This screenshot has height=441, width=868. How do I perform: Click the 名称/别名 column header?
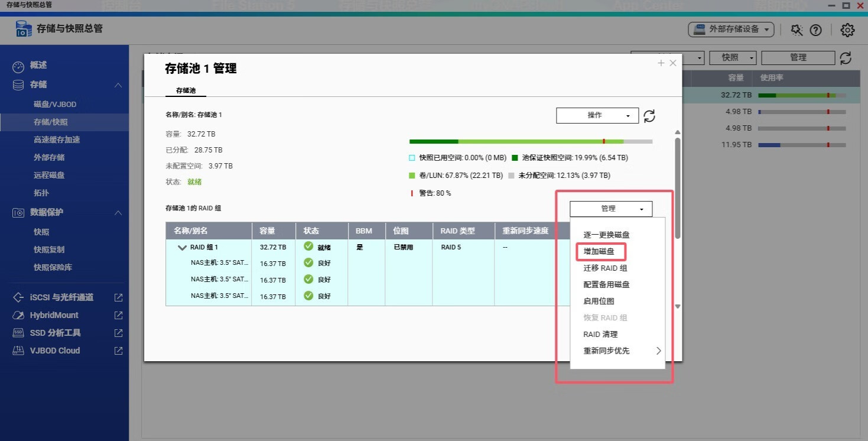point(209,231)
